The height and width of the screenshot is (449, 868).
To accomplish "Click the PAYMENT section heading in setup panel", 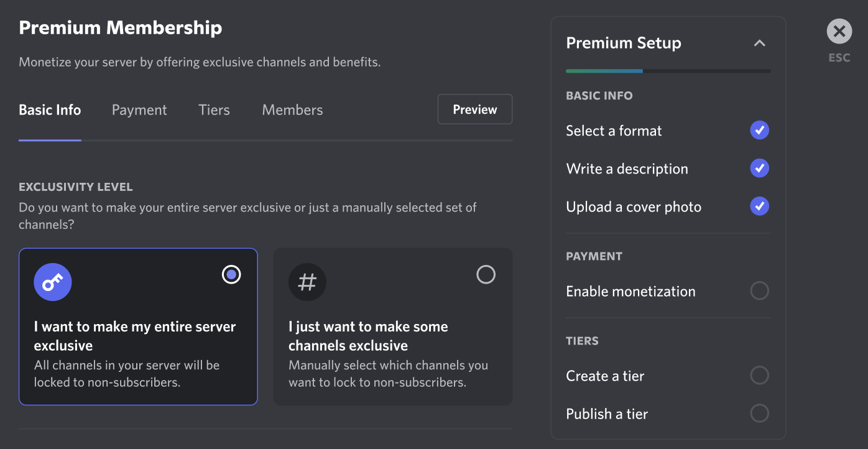I will click(594, 256).
